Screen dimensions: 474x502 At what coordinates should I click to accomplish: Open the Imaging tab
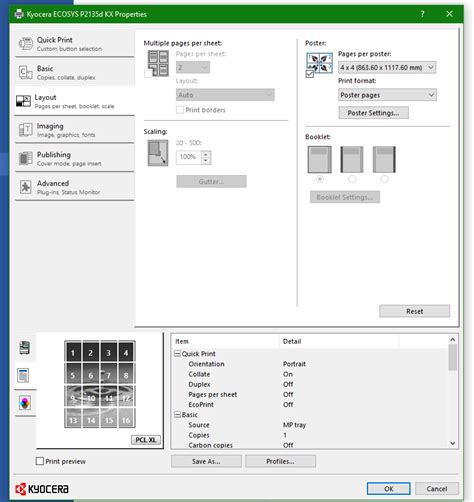pyautogui.click(x=75, y=130)
